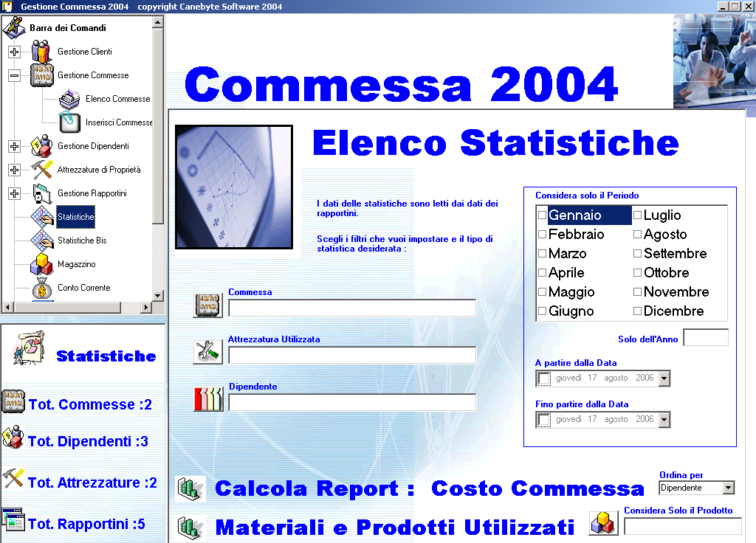
Task: Enable the Maggio month checkbox
Action: pyautogui.click(x=542, y=292)
